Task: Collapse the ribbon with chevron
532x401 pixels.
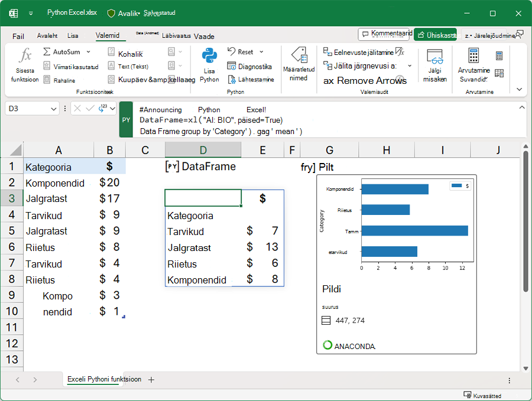Action: pos(519,89)
